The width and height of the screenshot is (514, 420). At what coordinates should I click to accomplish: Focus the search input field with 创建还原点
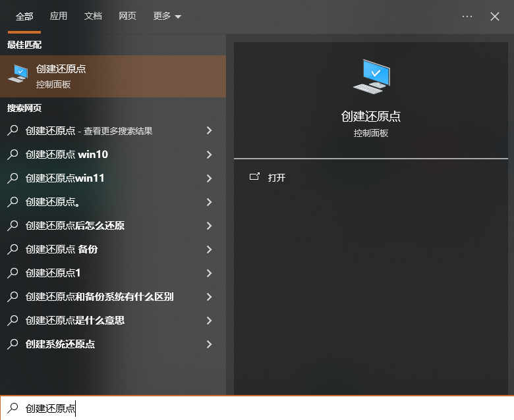tap(257, 408)
